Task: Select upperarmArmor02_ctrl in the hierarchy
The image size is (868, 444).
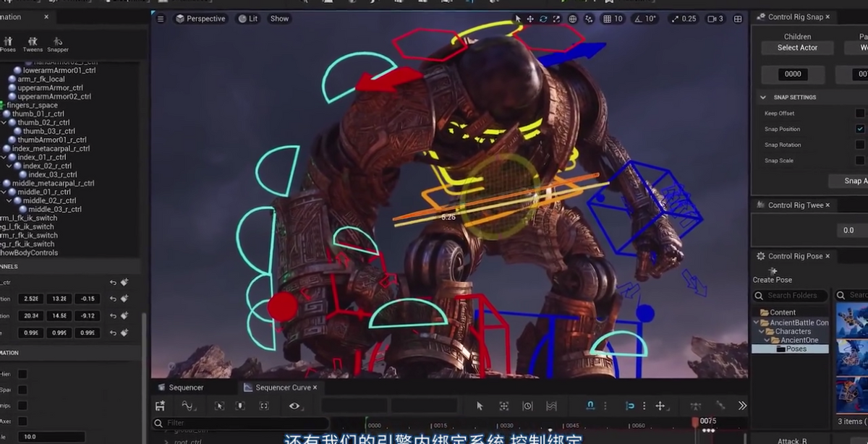Action: pos(54,97)
